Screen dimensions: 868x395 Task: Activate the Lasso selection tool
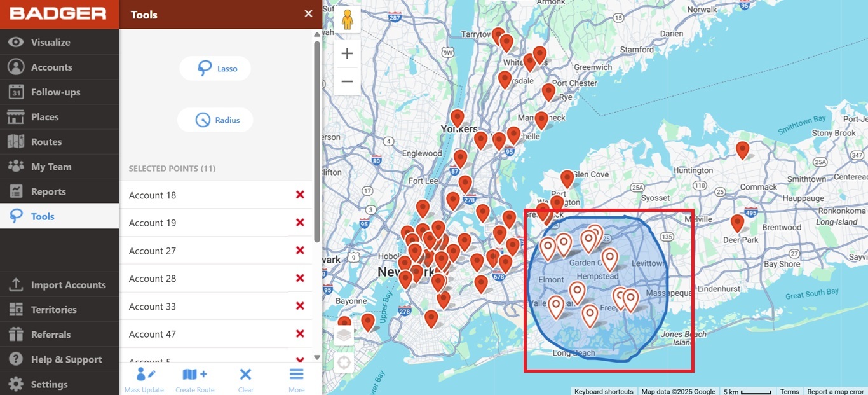pyautogui.click(x=215, y=69)
